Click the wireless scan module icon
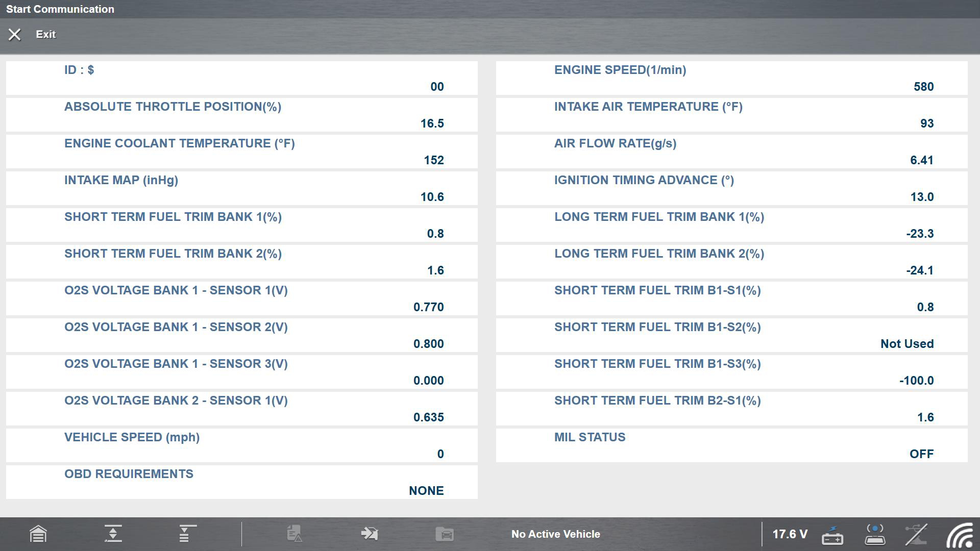The width and height of the screenshot is (980, 551). (x=875, y=534)
